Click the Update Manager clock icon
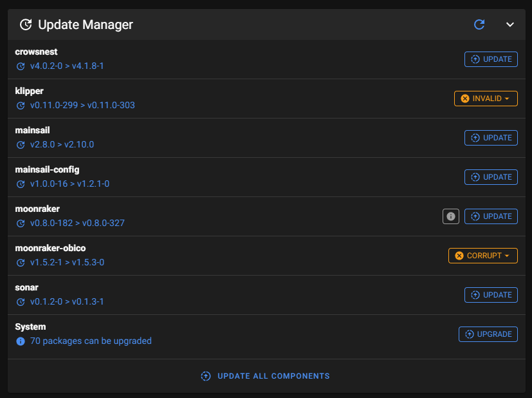532x398 pixels. pos(26,24)
